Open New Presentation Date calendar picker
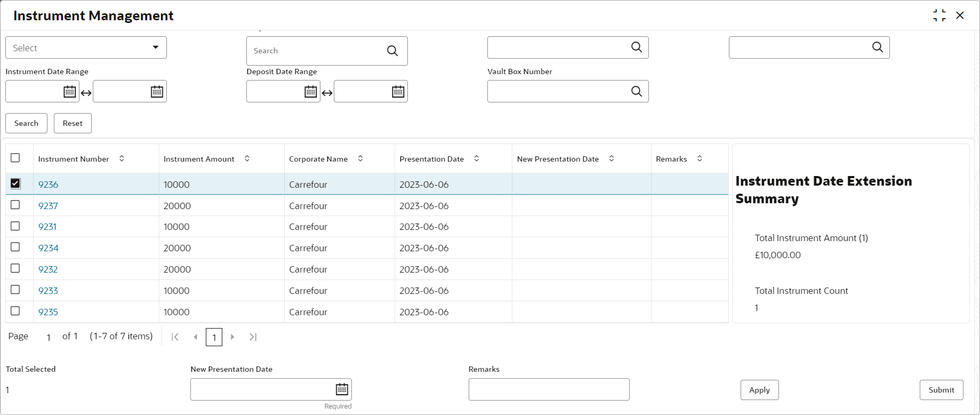 [342, 389]
